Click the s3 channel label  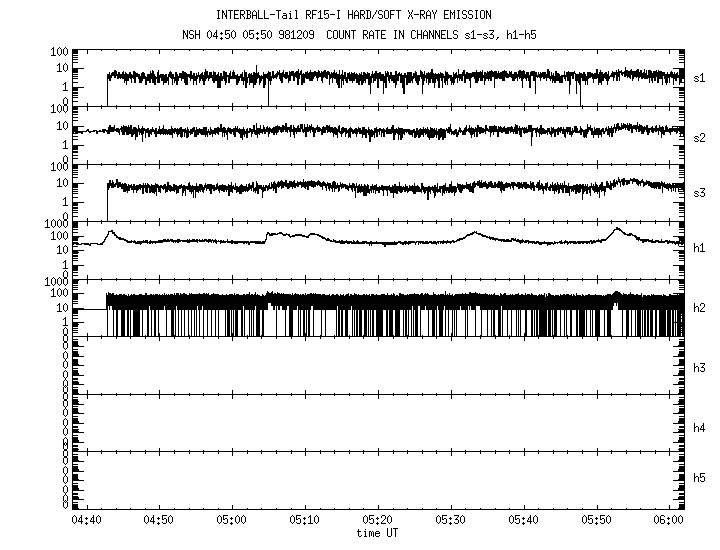pos(700,193)
